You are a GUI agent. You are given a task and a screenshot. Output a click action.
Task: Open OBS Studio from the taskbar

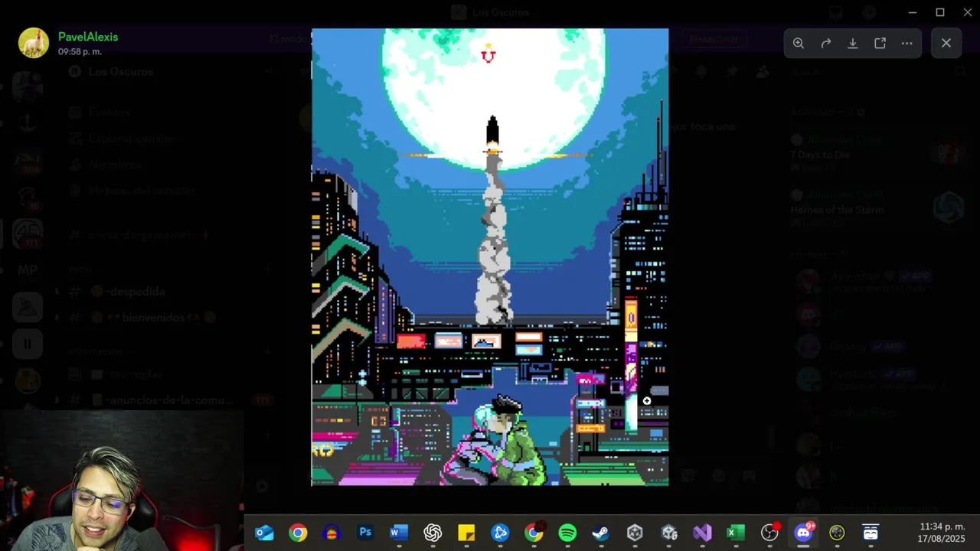[769, 533]
